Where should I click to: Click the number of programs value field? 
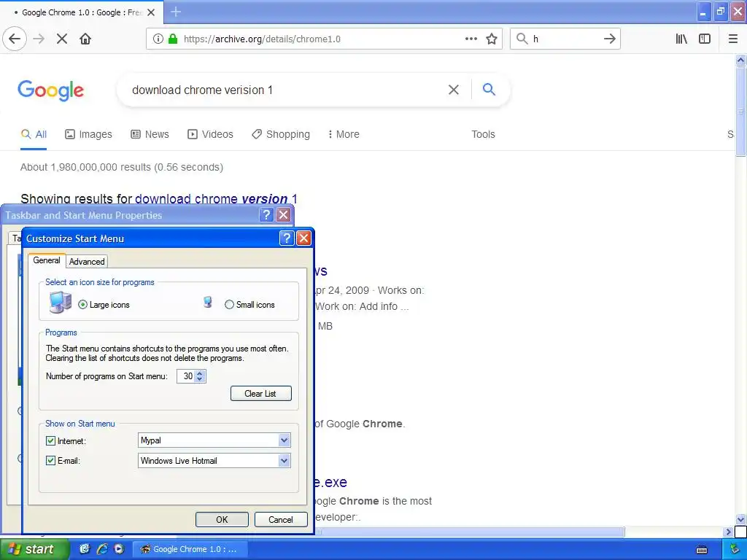[x=187, y=376]
